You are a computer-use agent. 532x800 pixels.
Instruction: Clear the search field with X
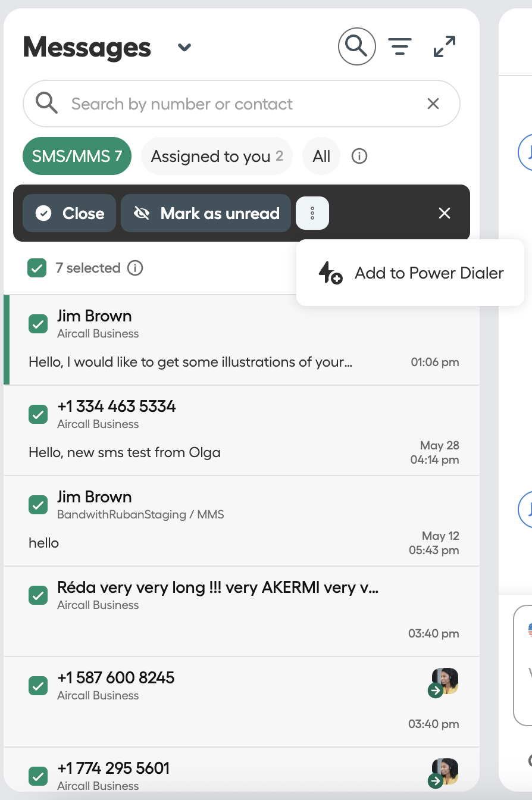tap(433, 104)
